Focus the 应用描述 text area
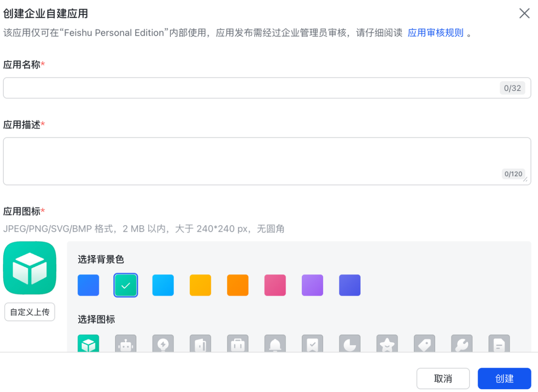Viewport: 538px width, 392px height. click(267, 161)
